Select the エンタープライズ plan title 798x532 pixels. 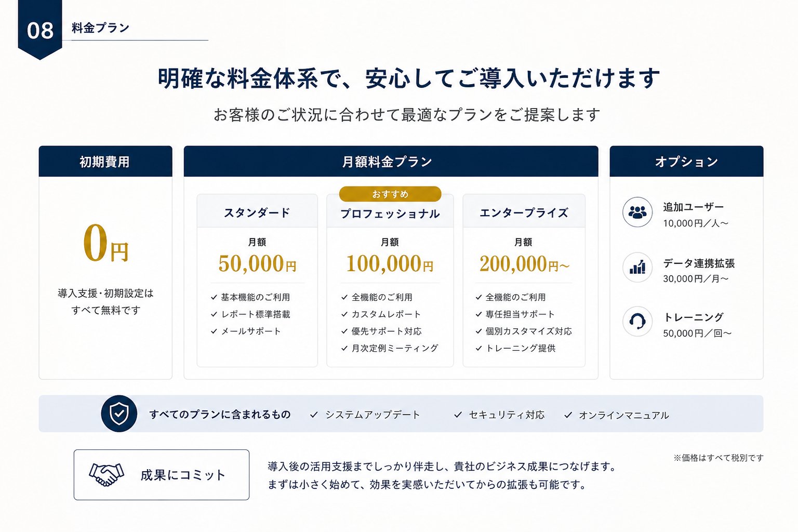(524, 212)
